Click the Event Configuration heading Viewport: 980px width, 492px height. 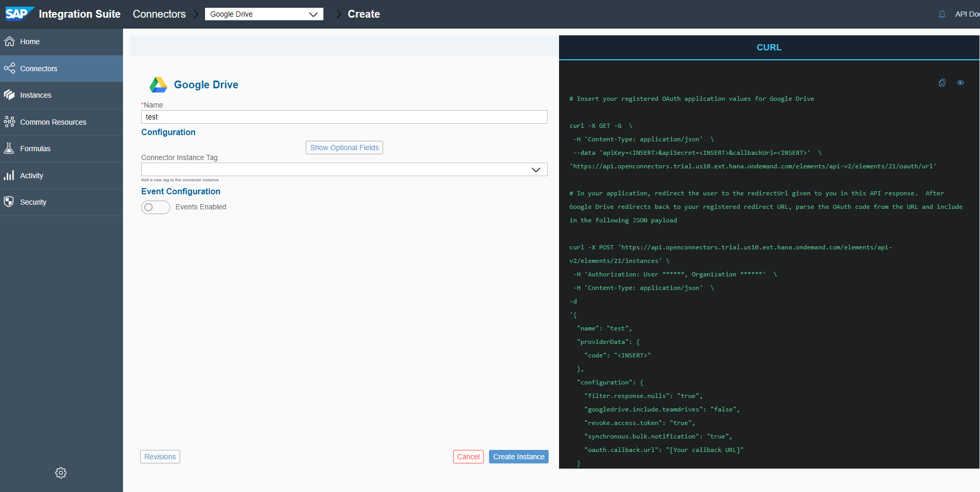pyautogui.click(x=181, y=191)
